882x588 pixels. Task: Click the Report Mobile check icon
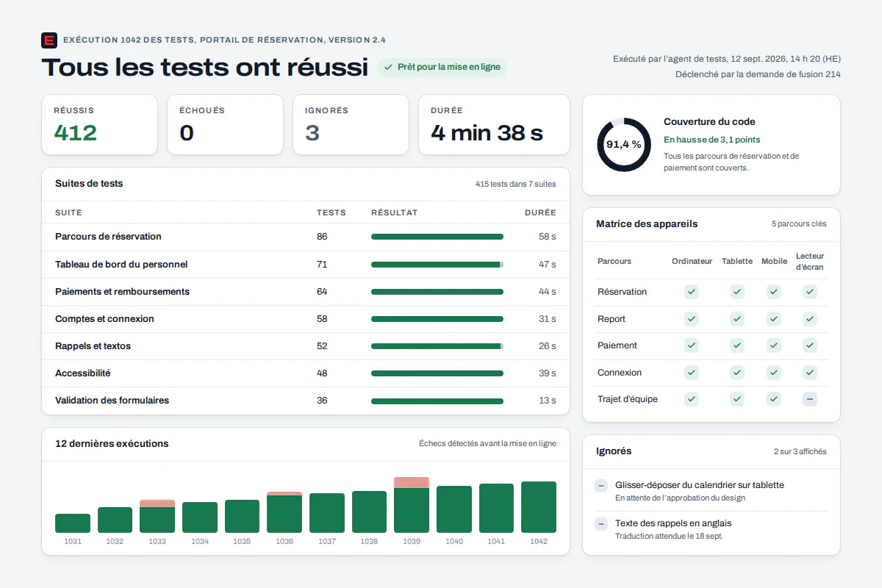pyautogui.click(x=774, y=319)
